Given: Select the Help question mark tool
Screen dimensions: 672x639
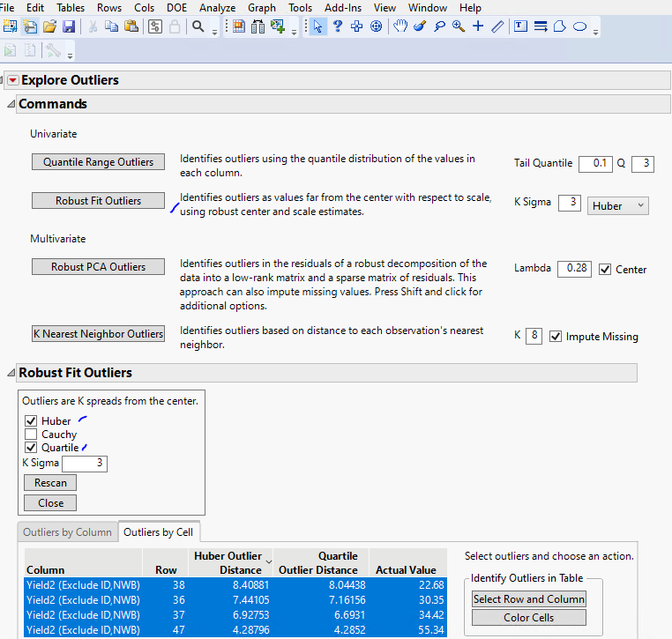Looking at the screenshot, I should pos(337,26).
